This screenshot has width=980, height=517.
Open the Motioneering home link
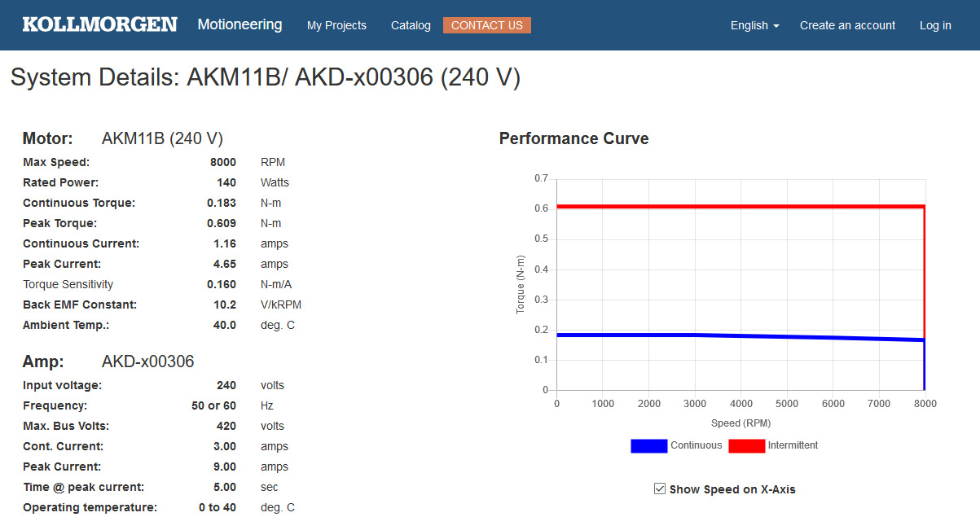tap(240, 24)
